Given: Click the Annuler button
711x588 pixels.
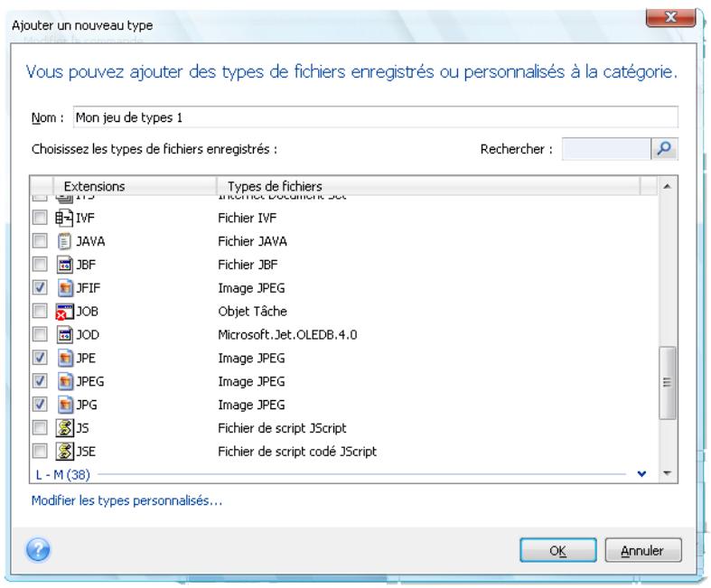Looking at the screenshot, I should click(x=643, y=550).
